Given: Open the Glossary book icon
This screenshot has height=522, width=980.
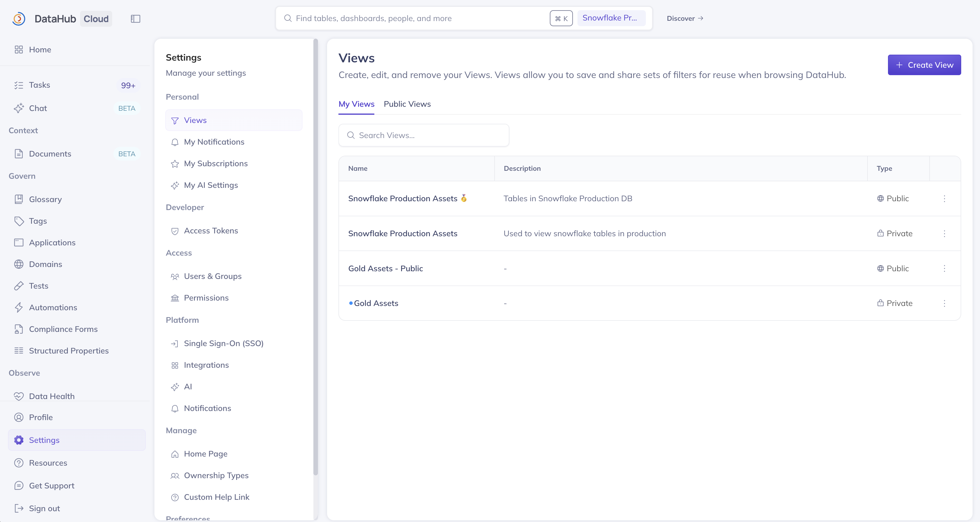Looking at the screenshot, I should click(x=19, y=199).
